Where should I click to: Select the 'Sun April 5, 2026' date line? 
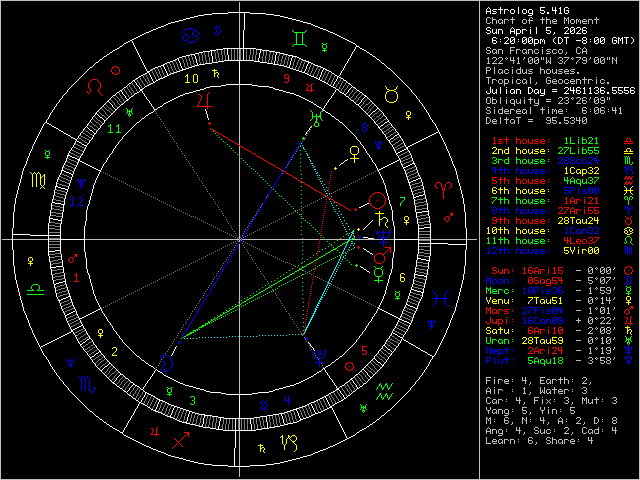[536, 31]
